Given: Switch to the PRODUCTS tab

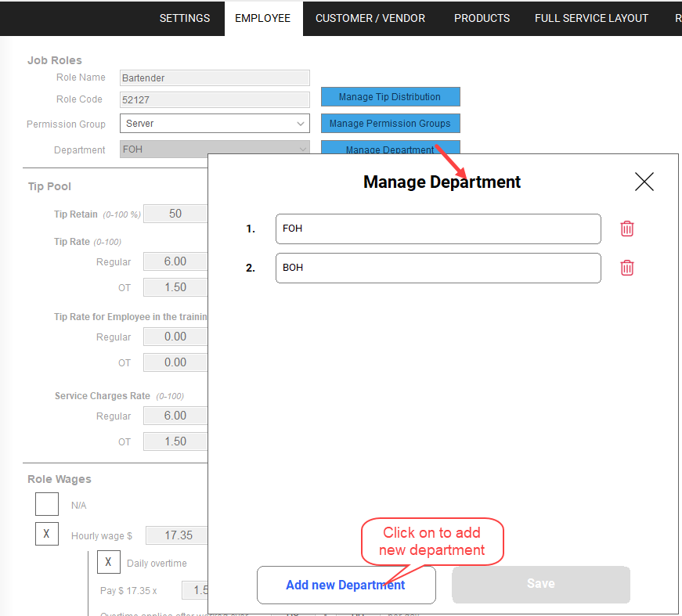Looking at the screenshot, I should pos(482,18).
